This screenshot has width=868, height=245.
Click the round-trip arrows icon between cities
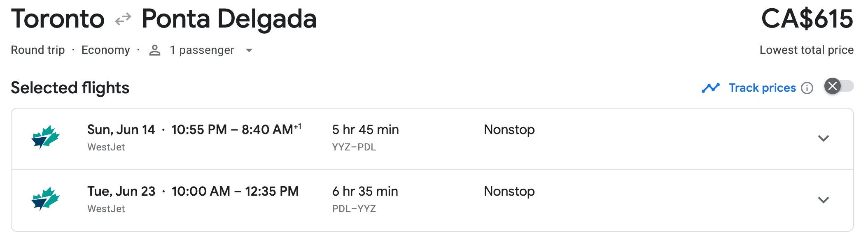(123, 19)
